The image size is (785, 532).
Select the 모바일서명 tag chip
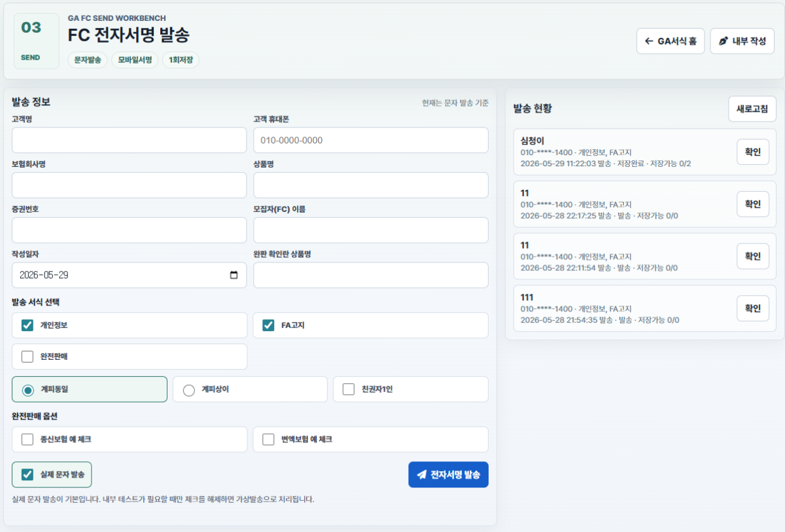135,60
